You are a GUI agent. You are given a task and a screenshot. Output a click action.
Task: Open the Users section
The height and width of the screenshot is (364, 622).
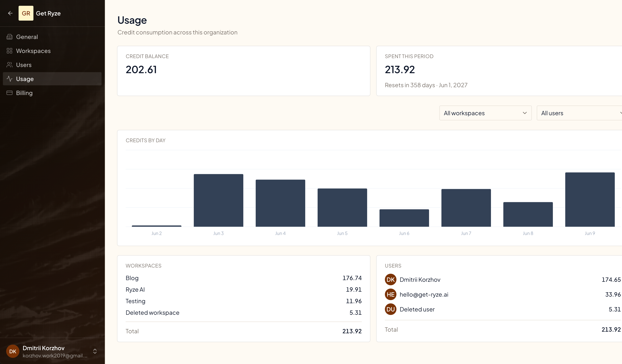point(52,65)
